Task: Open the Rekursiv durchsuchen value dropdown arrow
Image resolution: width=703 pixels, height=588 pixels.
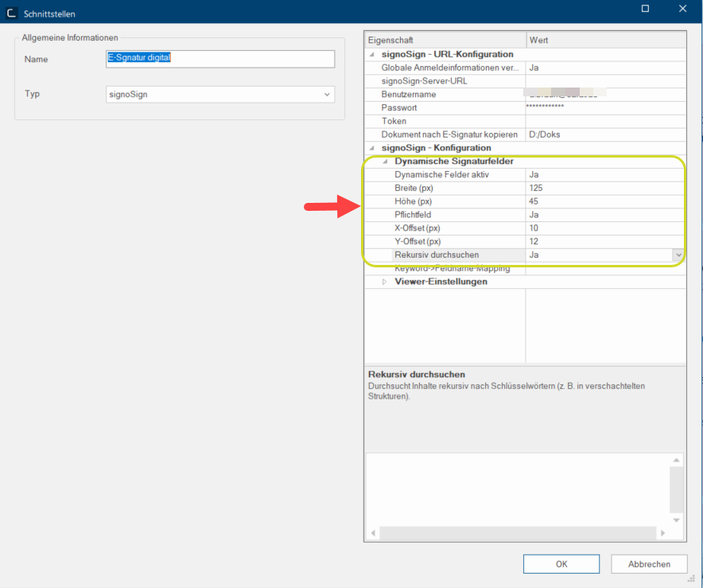Action: click(x=678, y=255)
